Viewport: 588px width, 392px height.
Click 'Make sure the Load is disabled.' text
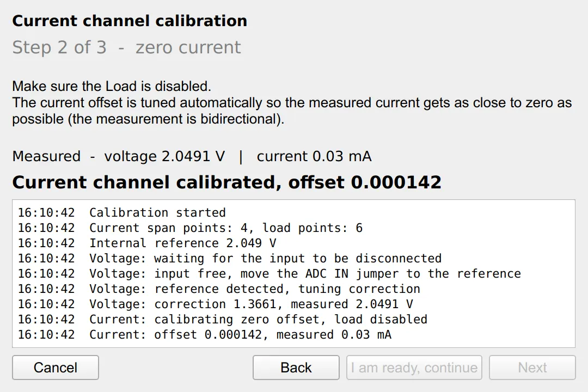coord(112,86)
